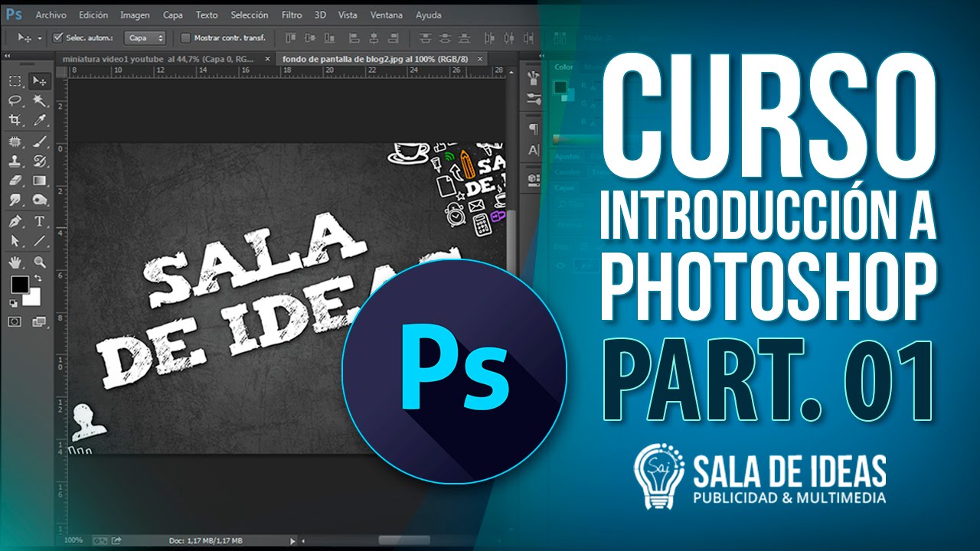980x551 pixels.
Task: Select the Rectangular Marquee tool
Action: (15, 81)
